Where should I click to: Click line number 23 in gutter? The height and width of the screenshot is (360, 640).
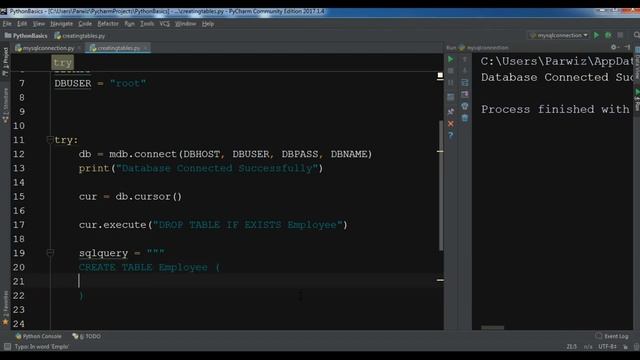(x=19, y=310)
